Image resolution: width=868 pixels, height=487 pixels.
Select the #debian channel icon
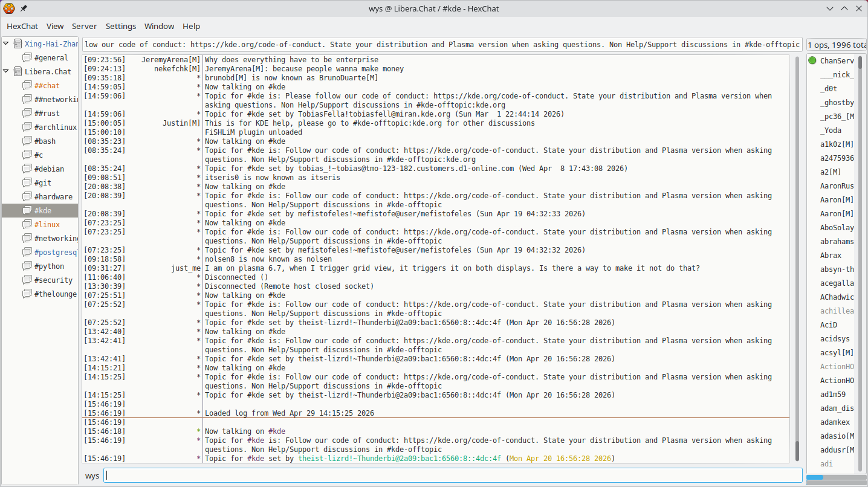[x=27, y=169]
